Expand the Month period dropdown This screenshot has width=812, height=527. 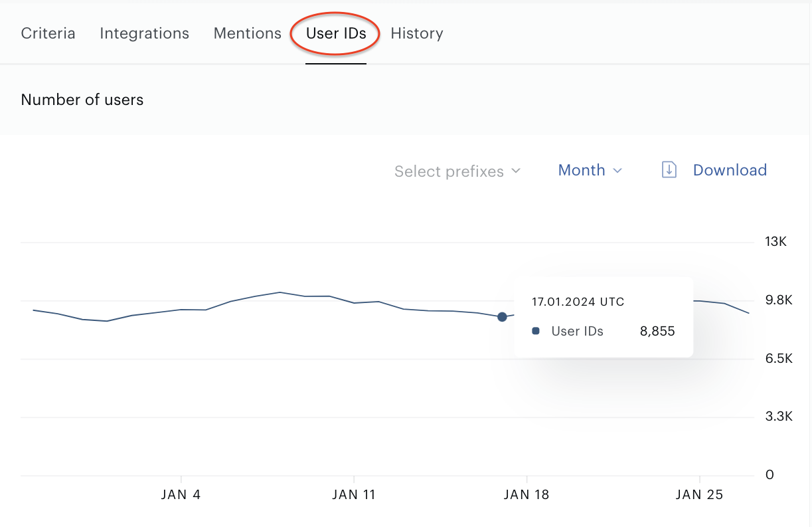(x=590, y=170)
